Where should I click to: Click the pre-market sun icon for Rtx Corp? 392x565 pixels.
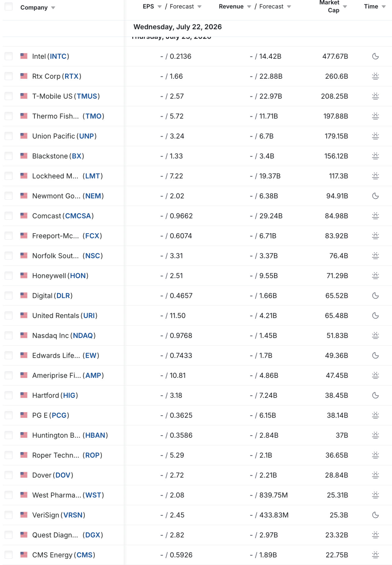(375, 76)
